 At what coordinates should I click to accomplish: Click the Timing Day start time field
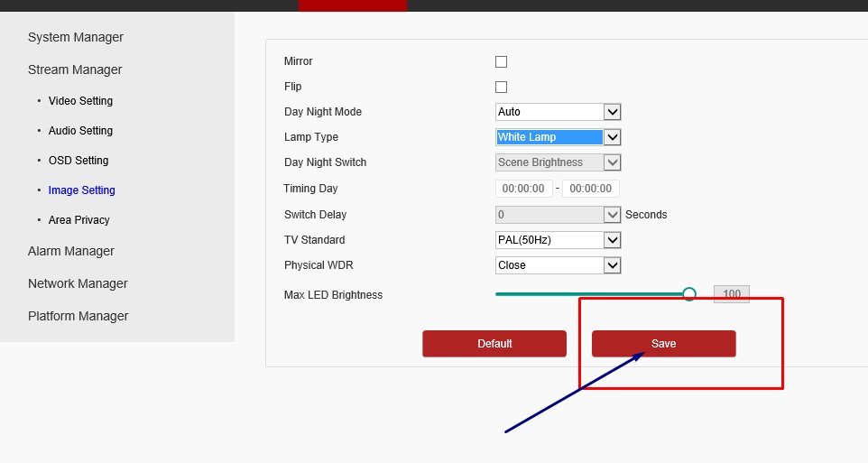[523, 189]
